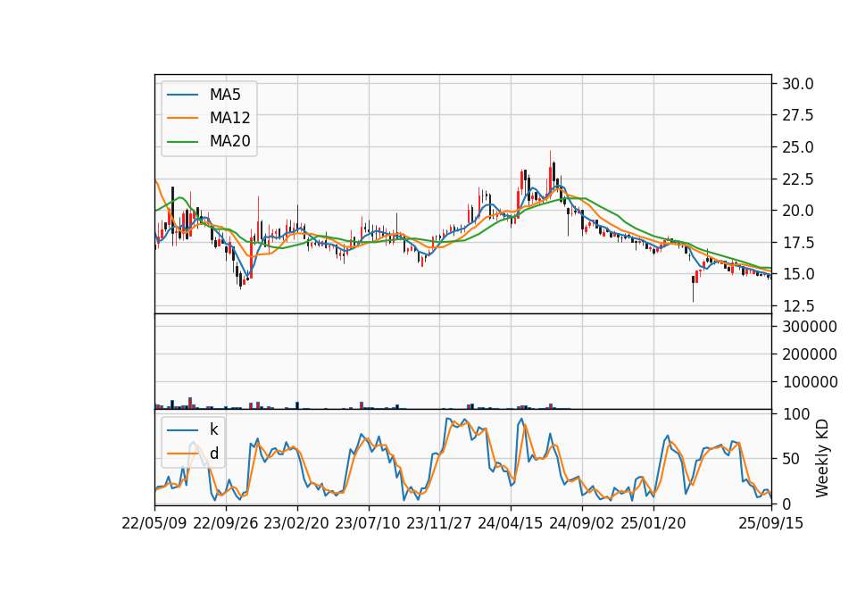This screenshot has width=857, height=616.
Task: Click the 300000 volume axis tick
Action: point(810,327)
